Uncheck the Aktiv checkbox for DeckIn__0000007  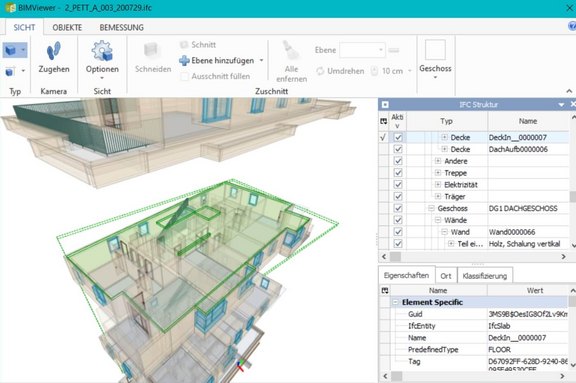tap(398, 137)
